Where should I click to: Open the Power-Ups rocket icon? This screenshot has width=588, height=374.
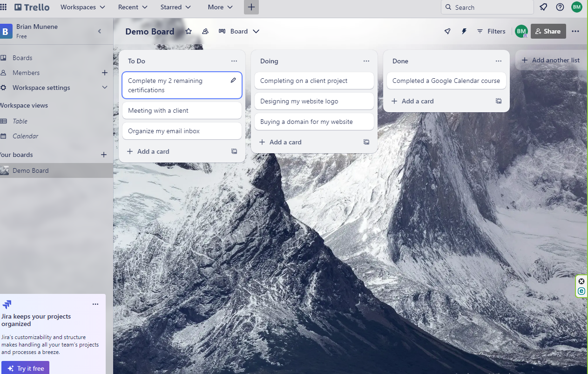coord(447,31)
